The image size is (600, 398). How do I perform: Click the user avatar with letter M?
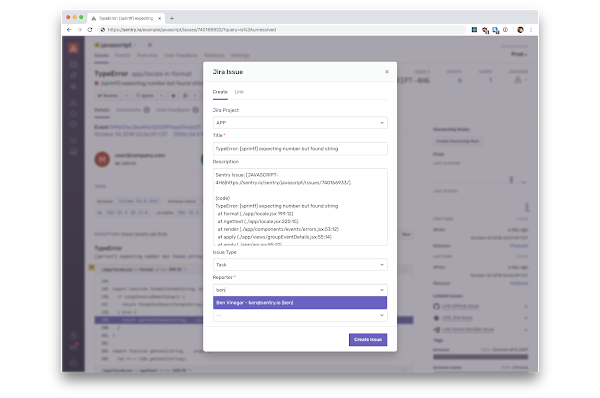click(102, 159)
